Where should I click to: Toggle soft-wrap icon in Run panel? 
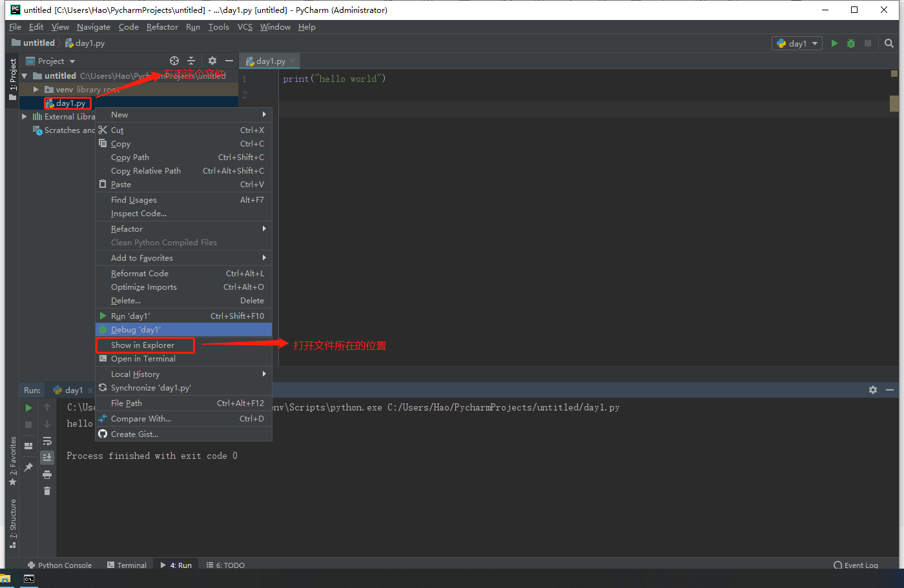[x=47, y=441]
